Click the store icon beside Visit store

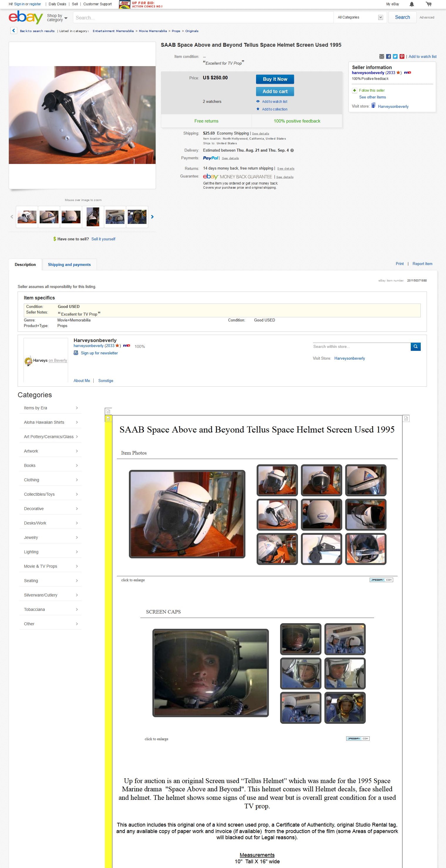pyautogui.click(x=373, y=106)
